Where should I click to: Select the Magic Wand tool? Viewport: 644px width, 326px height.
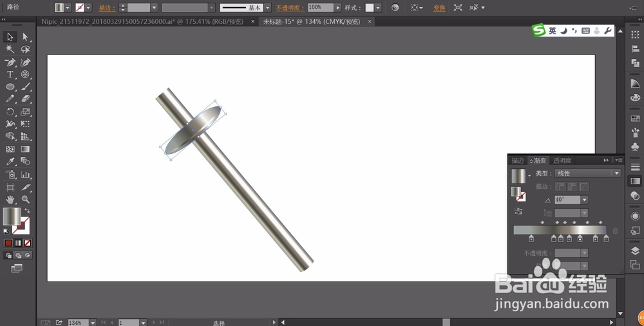pyautogui.click(x=10, y=50)
